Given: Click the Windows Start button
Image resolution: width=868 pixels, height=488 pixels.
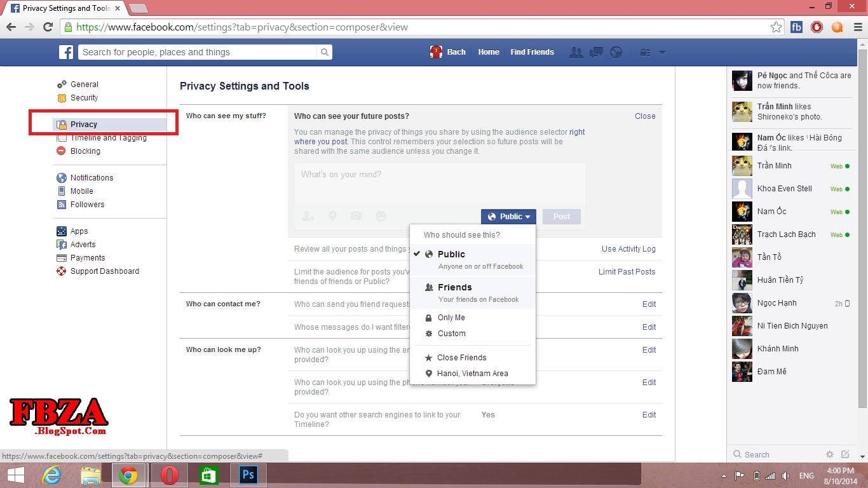Looking at the screenshot, I should point(15,475).
